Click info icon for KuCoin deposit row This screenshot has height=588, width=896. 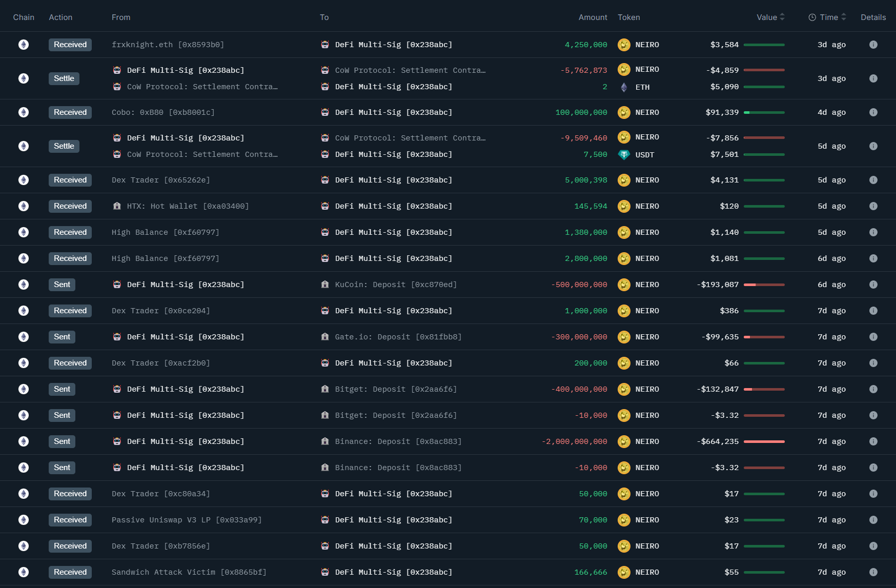(x=873, y=285)
